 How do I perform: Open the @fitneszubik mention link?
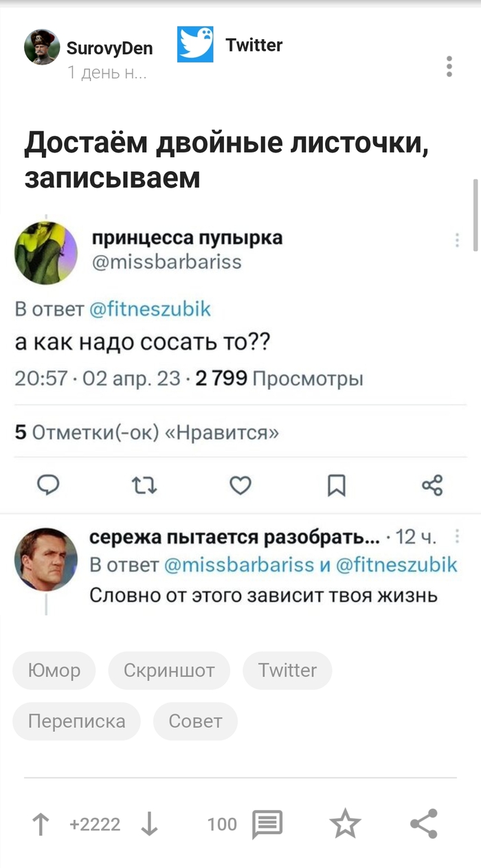[x=150, y=309]
